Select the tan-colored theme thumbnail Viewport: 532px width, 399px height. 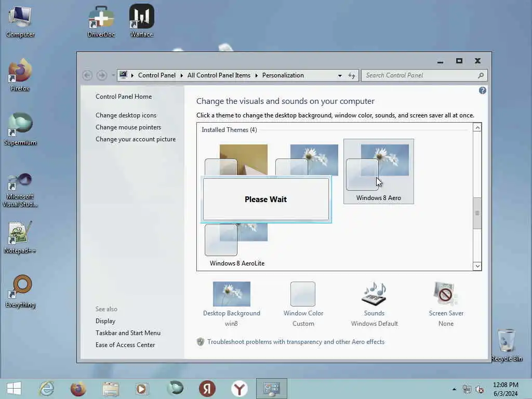coord(244,159)
